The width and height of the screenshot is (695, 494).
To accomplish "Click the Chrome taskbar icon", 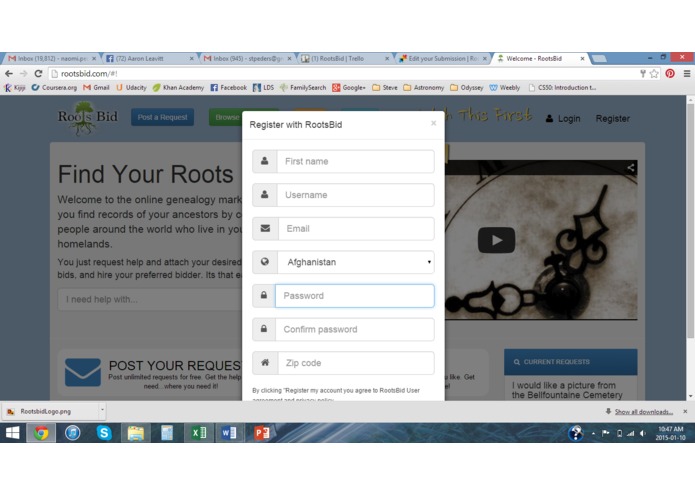I will coord(41,433).
